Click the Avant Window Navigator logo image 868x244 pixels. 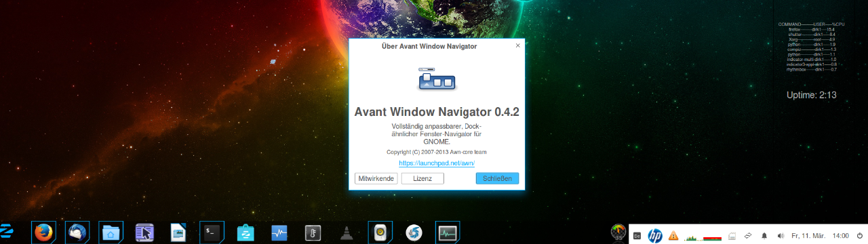(437, 79)
